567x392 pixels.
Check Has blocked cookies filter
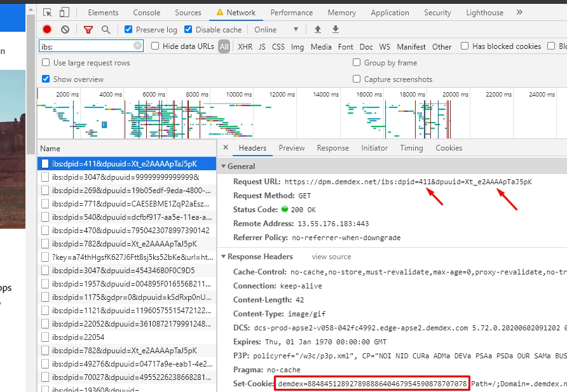pos(465,46)
